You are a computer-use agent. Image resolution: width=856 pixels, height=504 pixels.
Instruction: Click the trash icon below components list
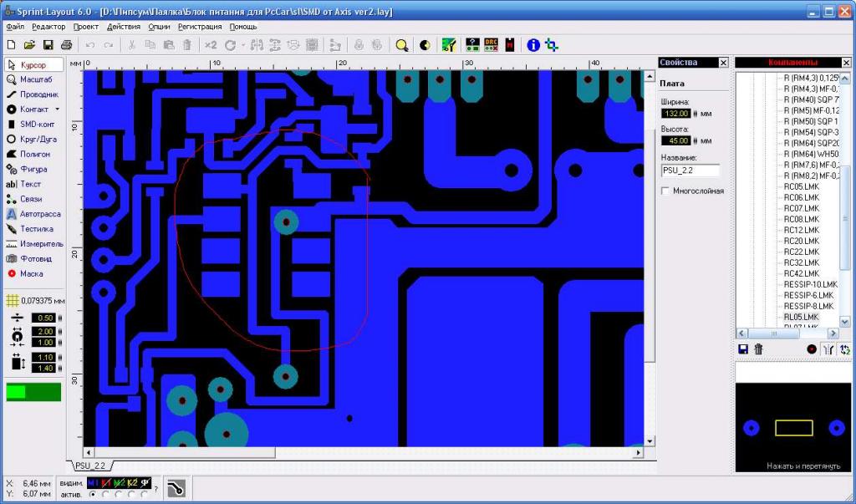click(x=758, y=349)
